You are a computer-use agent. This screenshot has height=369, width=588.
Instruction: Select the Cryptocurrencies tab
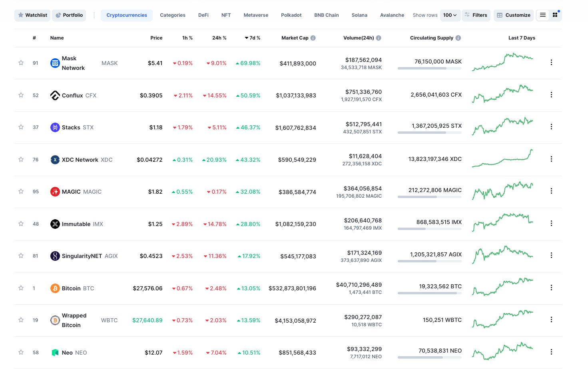pos(127,15)
